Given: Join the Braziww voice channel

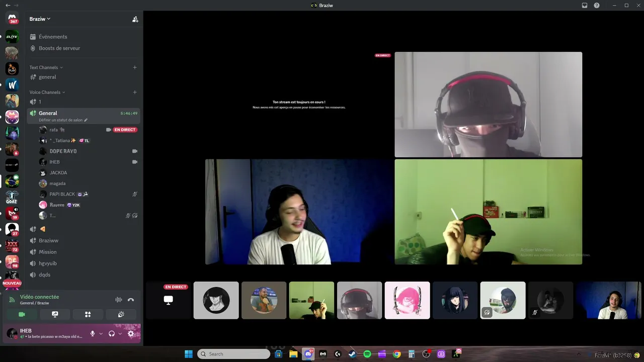Looking at the screenshot, I should click(x=84, y=240).
